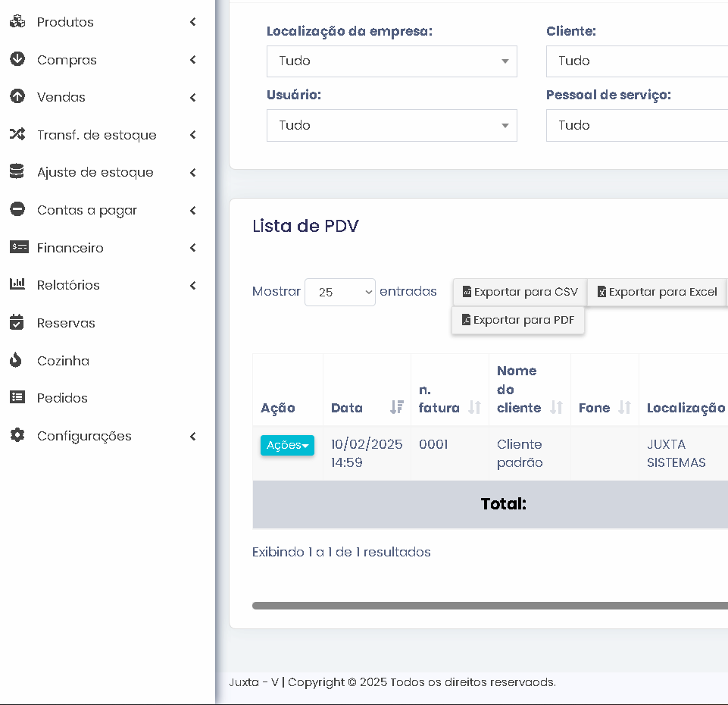Screen dimensions: 728x705
Task: Click the Vendas up-arrow icon
Action: pyautogui.click(x=17, y=97)
